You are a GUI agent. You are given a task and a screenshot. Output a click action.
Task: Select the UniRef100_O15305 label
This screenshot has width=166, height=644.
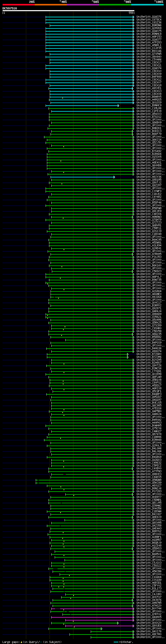pos(149,157)
